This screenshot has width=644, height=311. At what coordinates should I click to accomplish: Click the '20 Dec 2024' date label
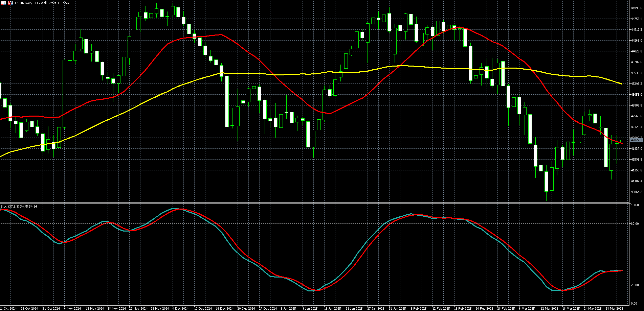tap(246, 309)
